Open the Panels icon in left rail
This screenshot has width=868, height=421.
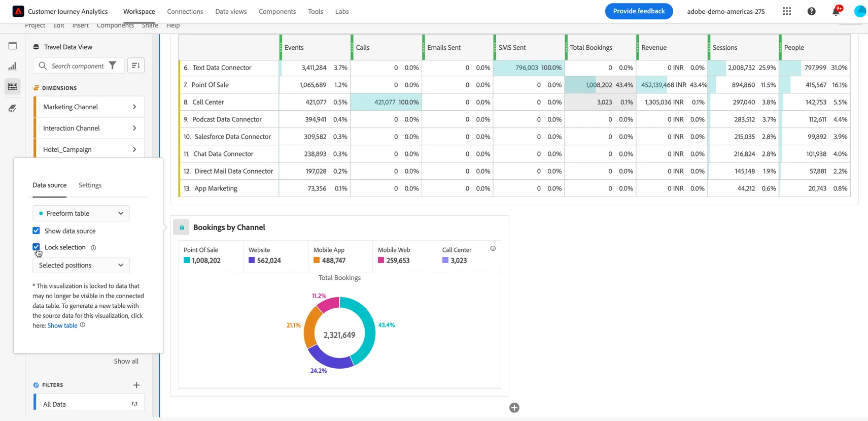click(x=13, y=46)
